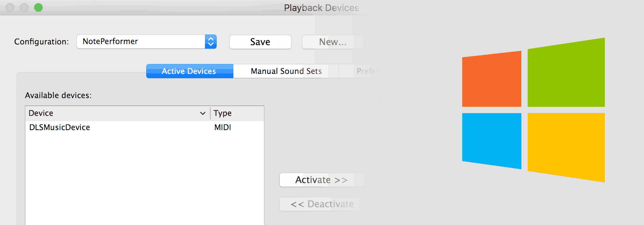Viewport: 644px width, 225px height.
Task: Click the NotePerformer configuration field
Action: click(x=141, y=42)
